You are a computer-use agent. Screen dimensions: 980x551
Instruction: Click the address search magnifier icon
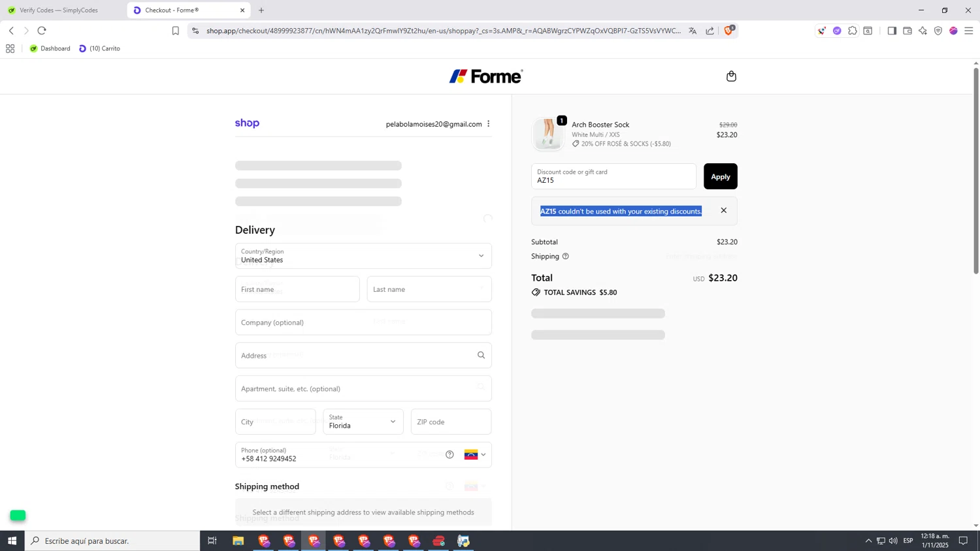pyautogui.click(x=481, y=355)
